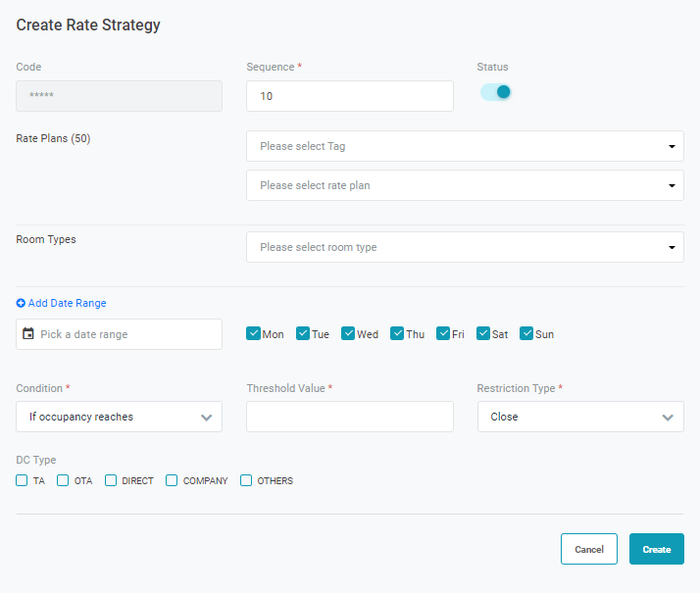Check the OTHERS DC type box

(246, 480)
